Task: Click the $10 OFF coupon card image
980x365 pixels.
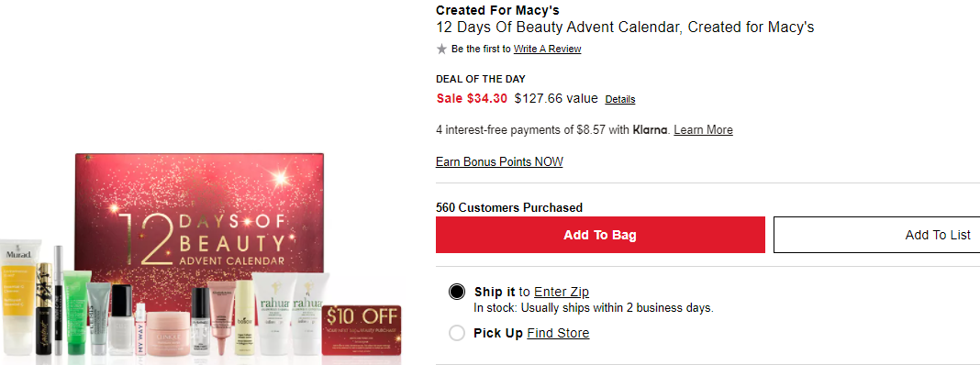Action: (x=362, y=331)
